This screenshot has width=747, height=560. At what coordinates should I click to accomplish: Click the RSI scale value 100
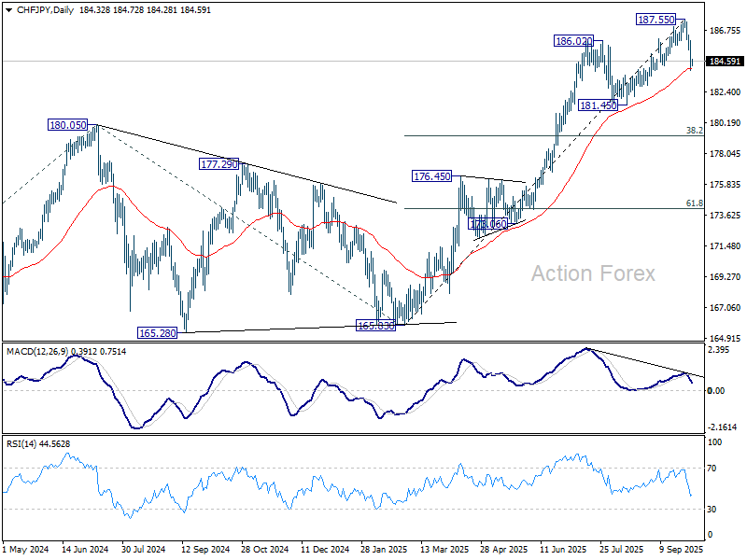point(714,442)
